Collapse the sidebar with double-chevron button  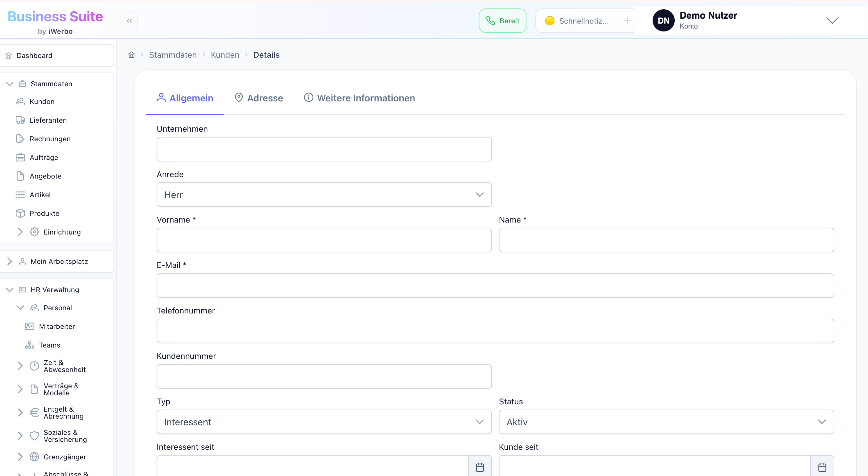129,21
